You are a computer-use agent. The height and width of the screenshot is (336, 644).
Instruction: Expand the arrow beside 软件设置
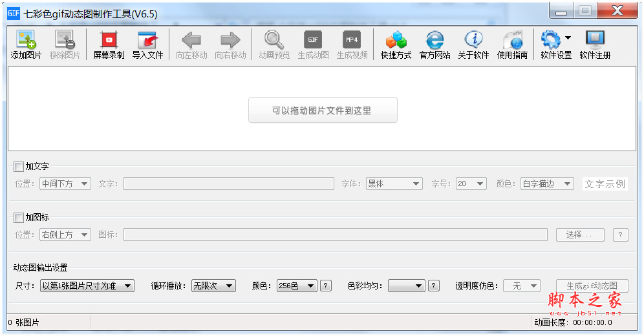(568, 37)
